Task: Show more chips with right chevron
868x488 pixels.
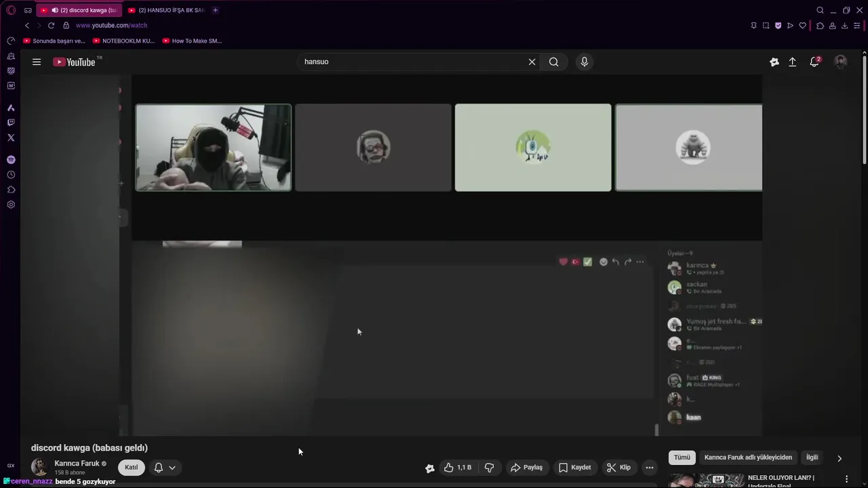Action: click(x=840, y=458)
